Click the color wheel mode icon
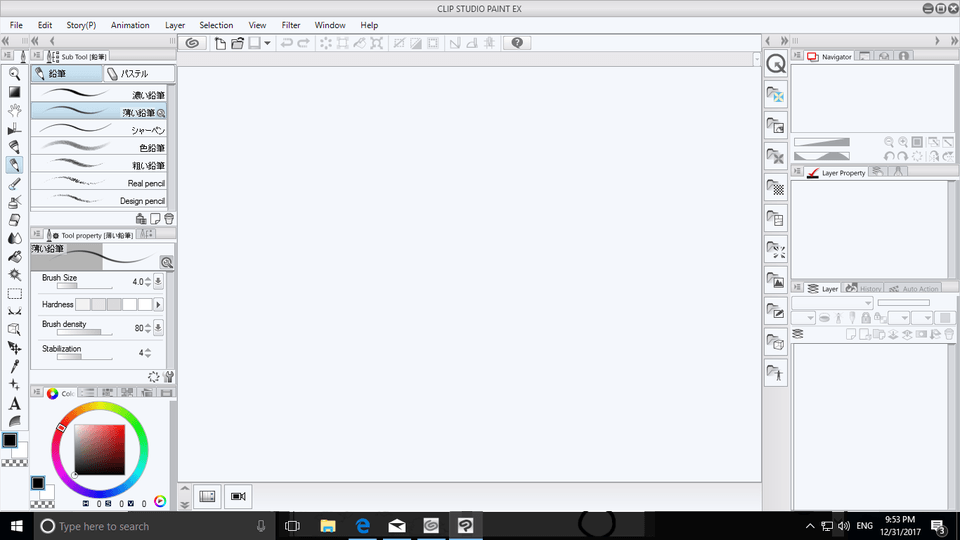Screen dimensions: 960x540 160,501
